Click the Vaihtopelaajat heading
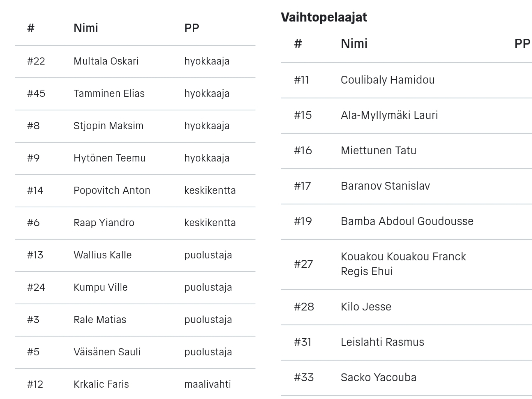 pos(324,17)
